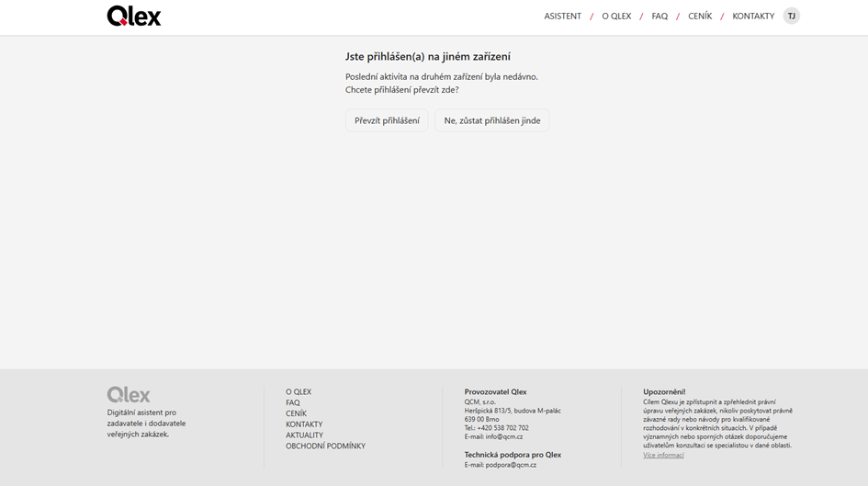Click the podpora@qcm.cz support email

(x=511, y=465)
